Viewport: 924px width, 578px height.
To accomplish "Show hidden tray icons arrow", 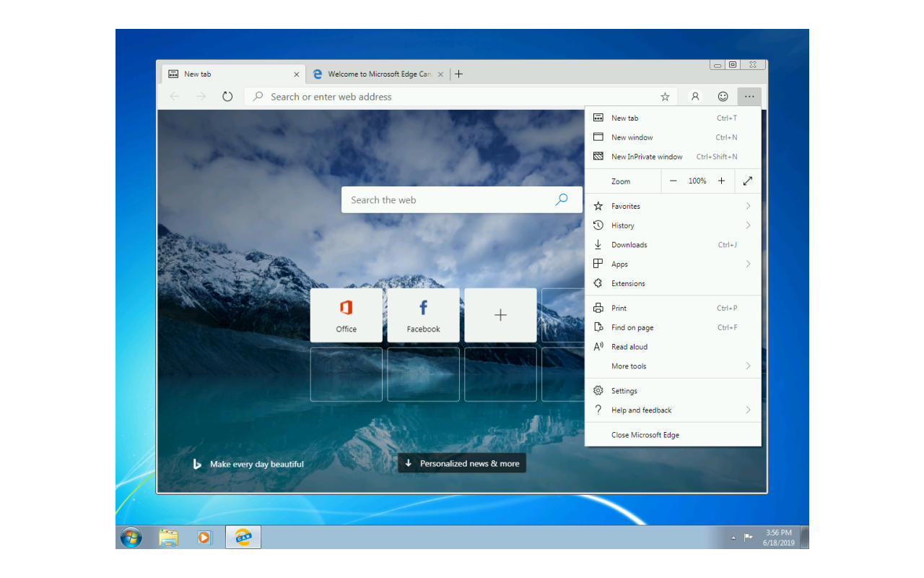I will point(733,538).
